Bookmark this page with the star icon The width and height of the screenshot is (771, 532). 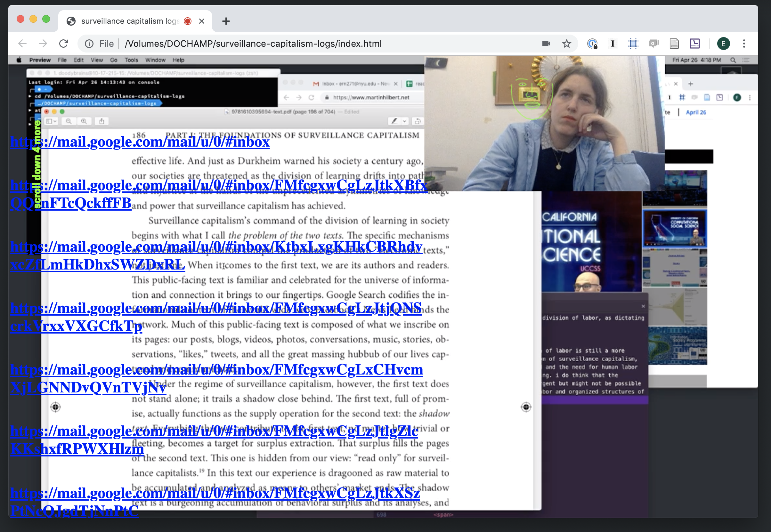(566, 44)
